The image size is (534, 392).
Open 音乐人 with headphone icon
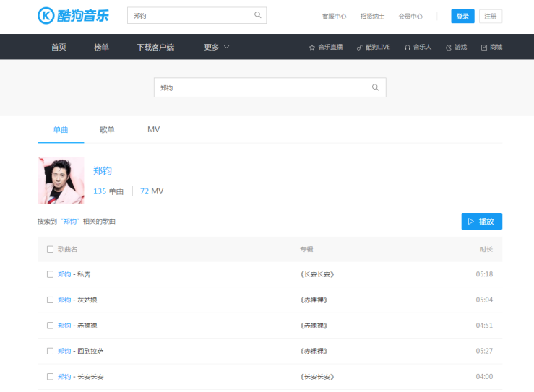coord(418,47)
